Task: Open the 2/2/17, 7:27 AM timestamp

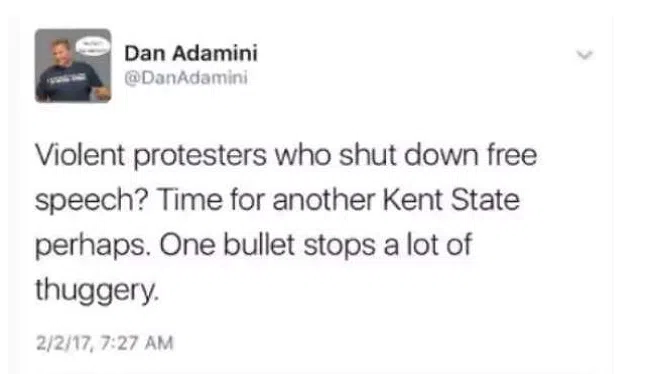Action: pos(104,343)
